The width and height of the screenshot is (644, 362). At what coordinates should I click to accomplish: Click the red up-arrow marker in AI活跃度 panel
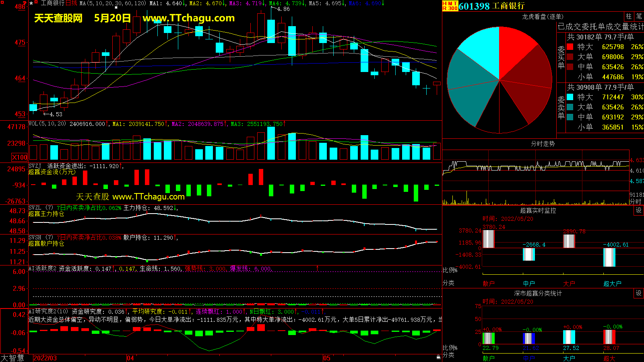click(317, 268)
